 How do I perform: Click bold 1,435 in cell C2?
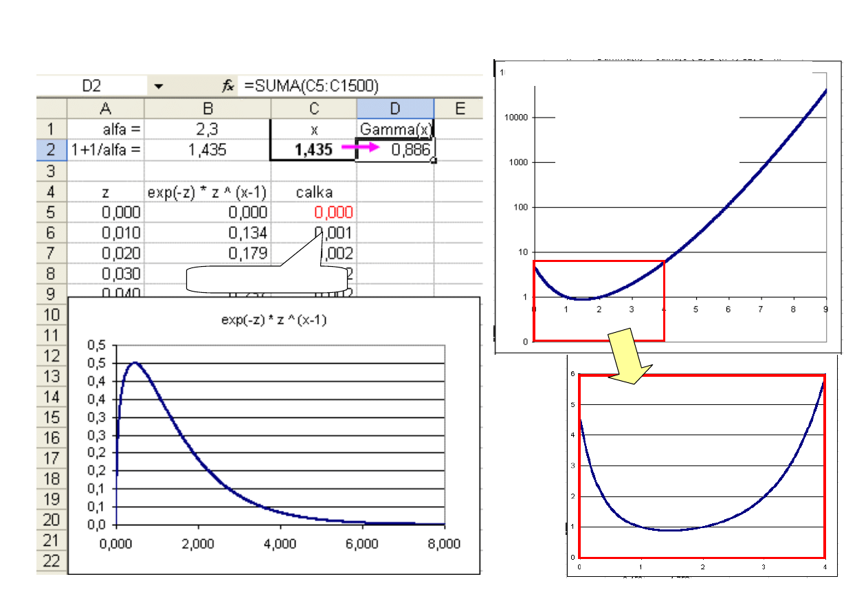point(313,149)
